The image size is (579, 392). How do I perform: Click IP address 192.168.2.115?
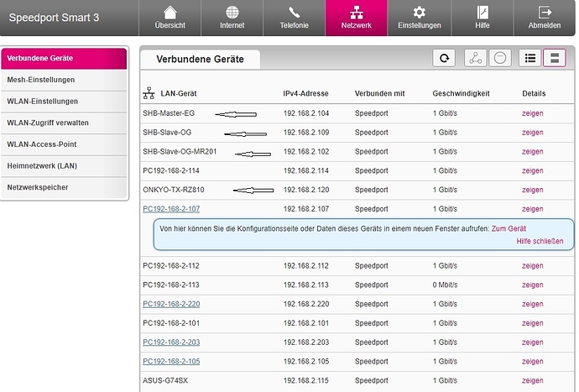[x=306, y=380]
